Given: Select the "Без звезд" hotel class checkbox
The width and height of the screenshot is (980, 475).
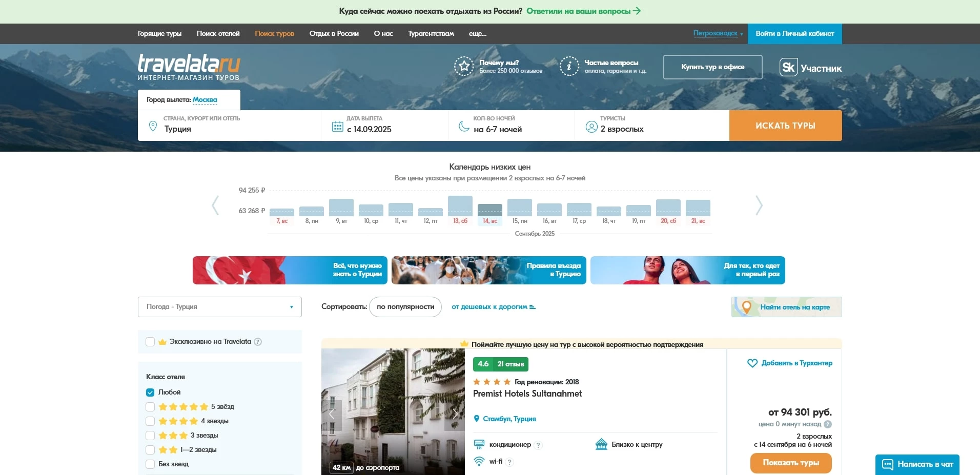Looking at the screenshot, I should [150, 464].
